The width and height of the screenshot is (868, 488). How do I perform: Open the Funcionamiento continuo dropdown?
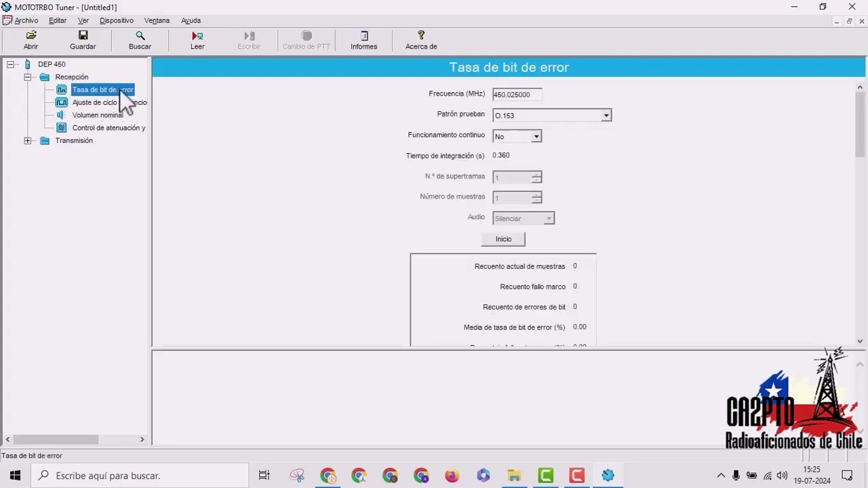click(536, 137)
